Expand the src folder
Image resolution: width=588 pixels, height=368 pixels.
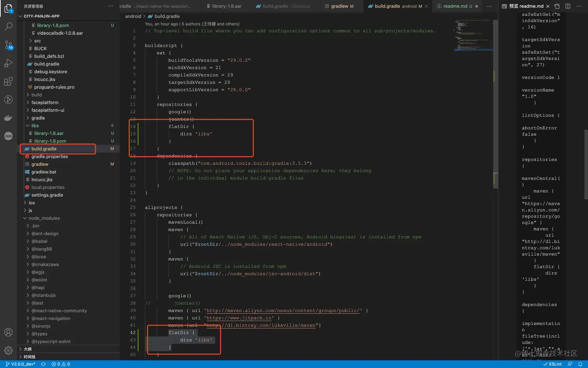(x=37, y=41)
